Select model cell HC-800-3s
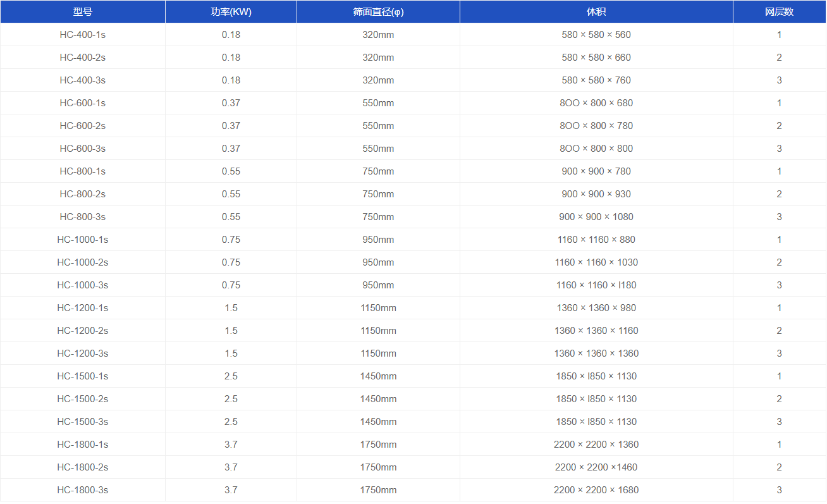The height and width of the screenshot is (504, 827). point(83,217)
